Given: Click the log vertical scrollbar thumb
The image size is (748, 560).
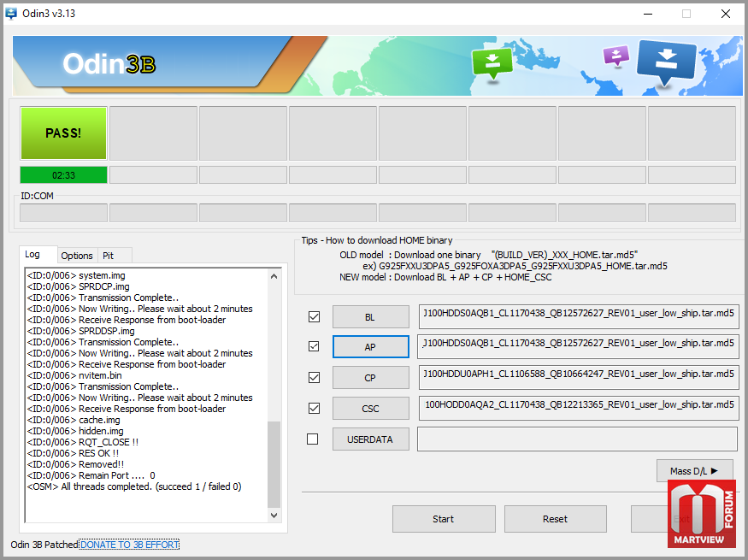Looking at the screenshot, I should pos(274,464).
